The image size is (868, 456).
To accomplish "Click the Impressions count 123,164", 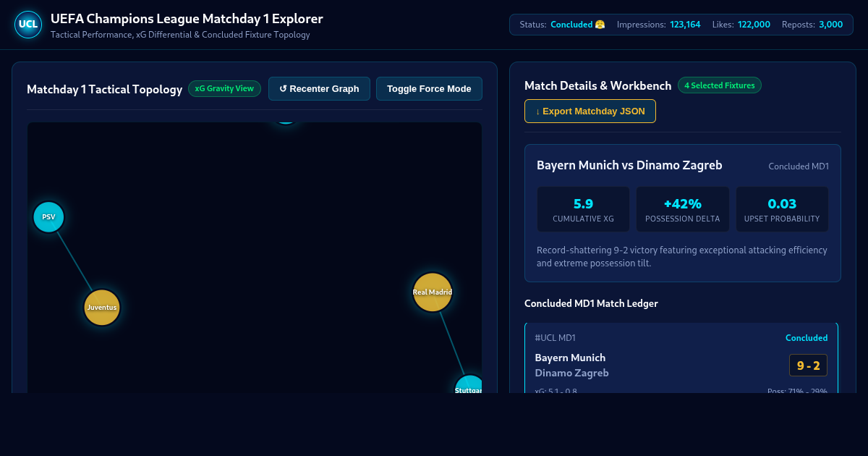I will pyautogui.click(x=685, y=25).
